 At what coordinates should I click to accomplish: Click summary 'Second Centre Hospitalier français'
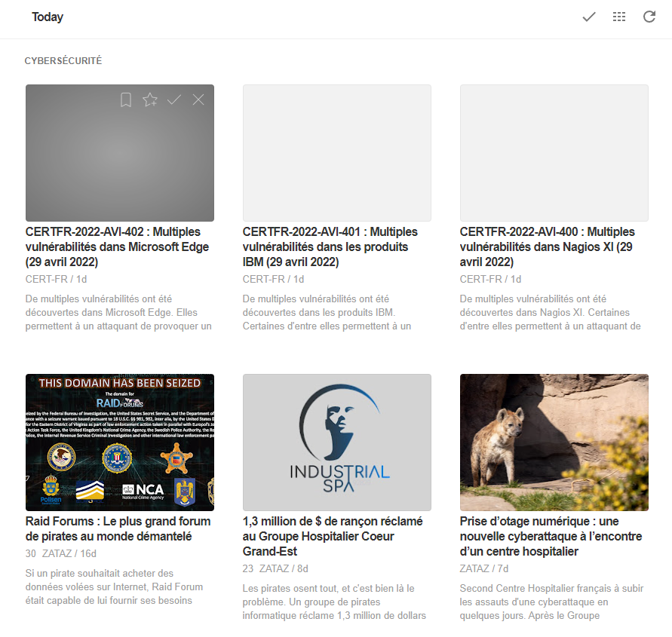coord(551,602)
